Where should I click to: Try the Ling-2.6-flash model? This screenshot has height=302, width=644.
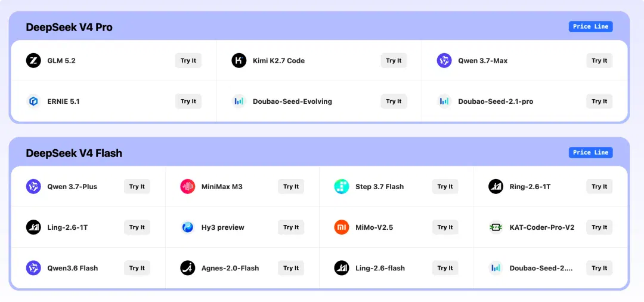coord(445,268)
